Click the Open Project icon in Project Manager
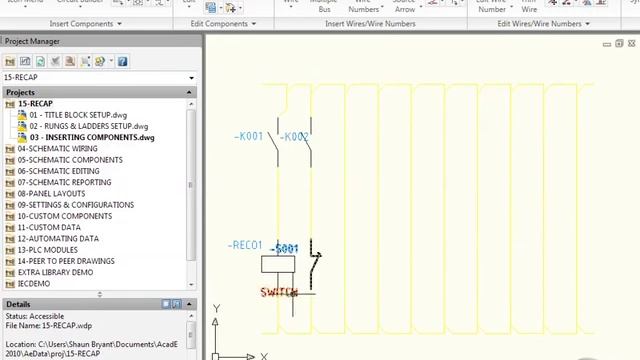640x360 pixels. pos(10,62)
